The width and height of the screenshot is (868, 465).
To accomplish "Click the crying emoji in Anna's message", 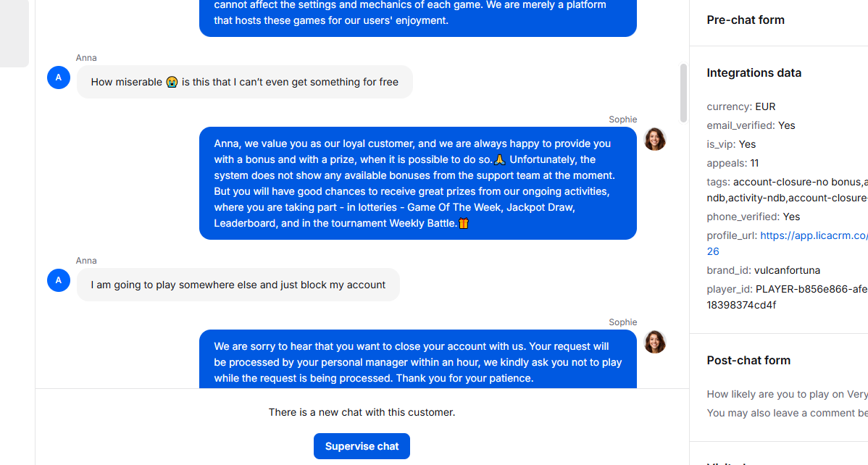I will tap(172, 82).
